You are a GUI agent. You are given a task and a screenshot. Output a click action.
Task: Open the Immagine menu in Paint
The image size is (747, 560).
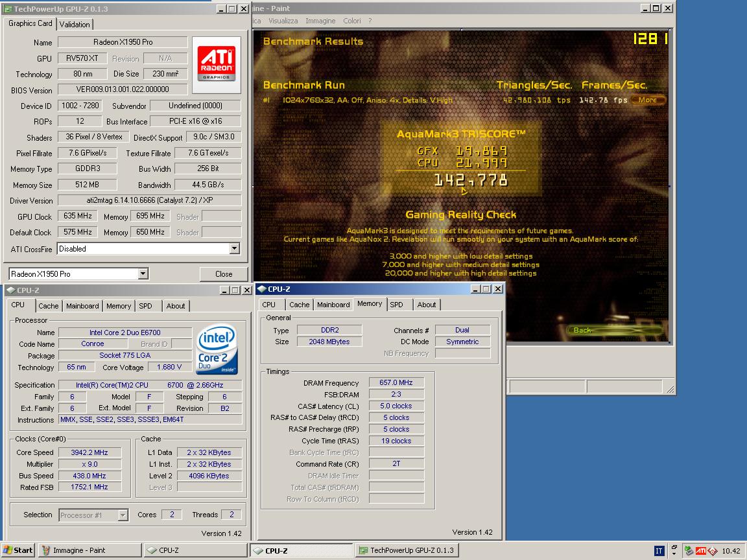(320, 21)
